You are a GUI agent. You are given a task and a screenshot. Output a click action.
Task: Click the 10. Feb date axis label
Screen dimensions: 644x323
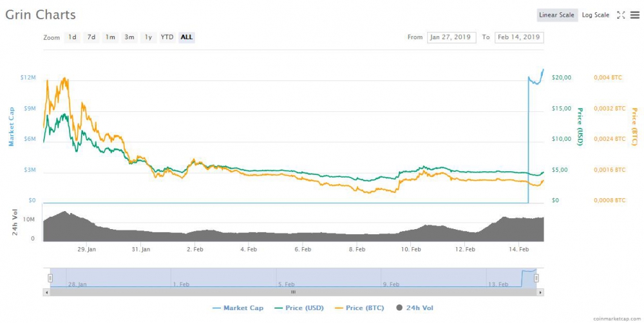tap(411, 249)
